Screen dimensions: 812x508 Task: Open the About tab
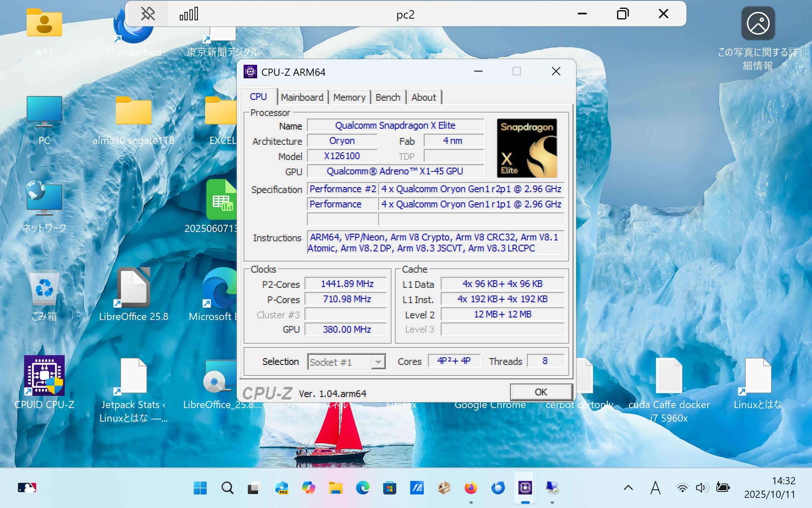pyautogui.click(x=423, y=97)
